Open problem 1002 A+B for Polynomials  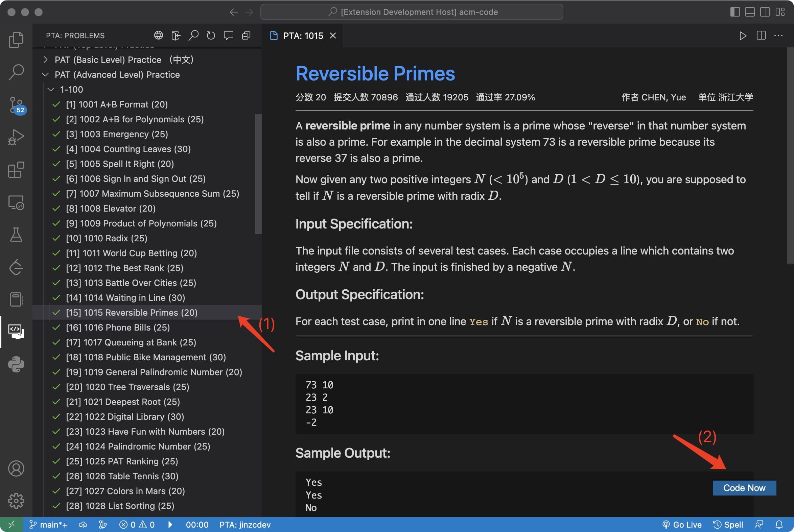click(147, 119)
